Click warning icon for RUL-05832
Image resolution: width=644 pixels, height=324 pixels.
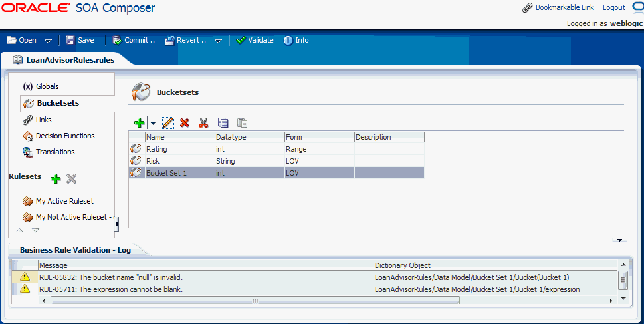point(25,277)
